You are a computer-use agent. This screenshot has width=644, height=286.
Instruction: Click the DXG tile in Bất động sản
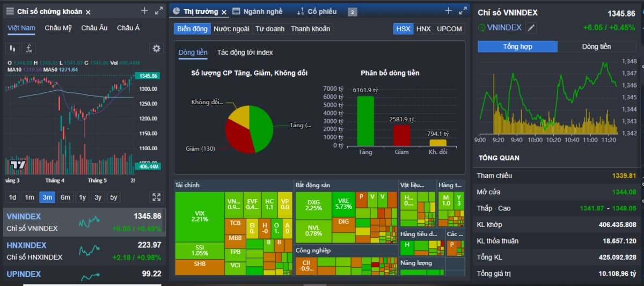click(x=313, y=206)
